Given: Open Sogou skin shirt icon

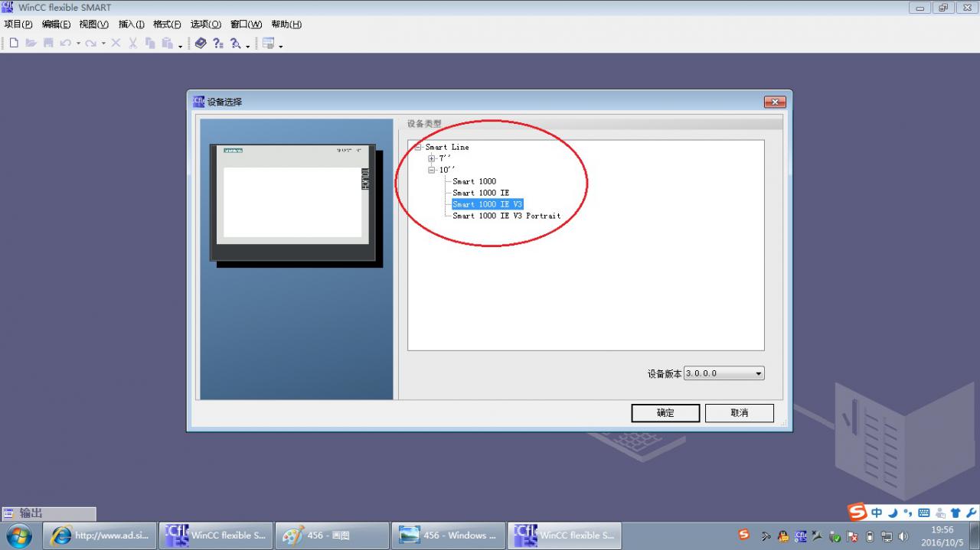Looking at the screenshot, I should pyautogui.click(x=955, y=513).
